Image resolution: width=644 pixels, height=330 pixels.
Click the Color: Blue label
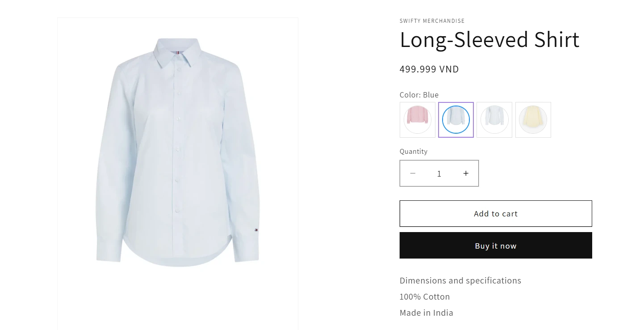pyautogui.click(x=419, y=95)
